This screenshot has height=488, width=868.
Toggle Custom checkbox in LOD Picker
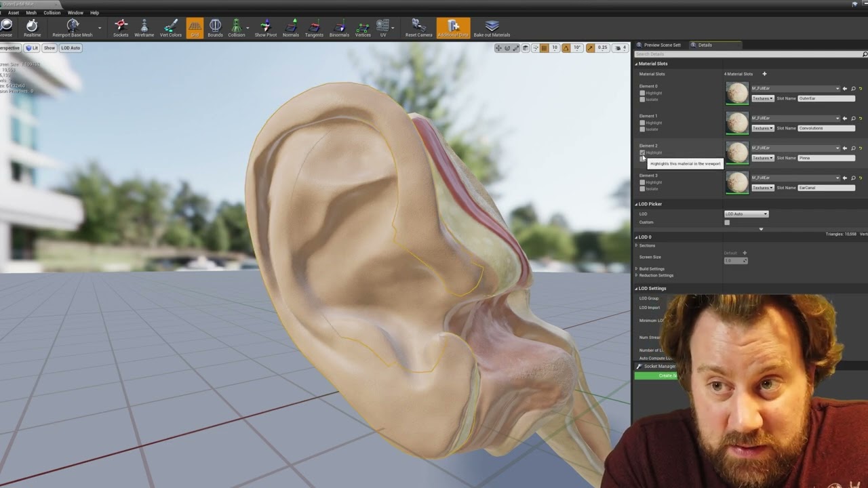727,222
